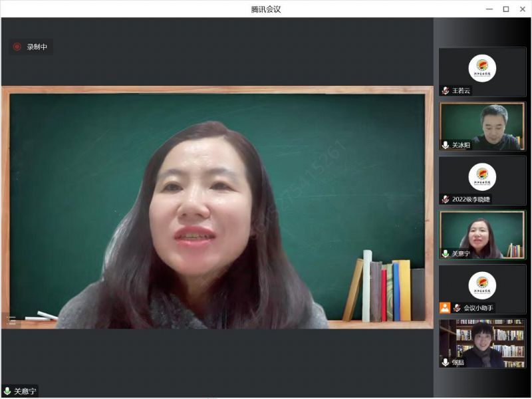Click the 录制中 recording status label

click(37, 47)
